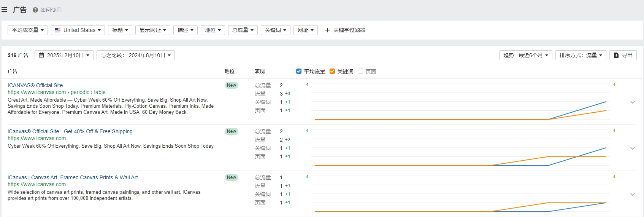The height and width of the screenshot is (217, 644).
Task: Click the 'Great Art, Made Affordable' ad description
Action: (x=111, y=106)
